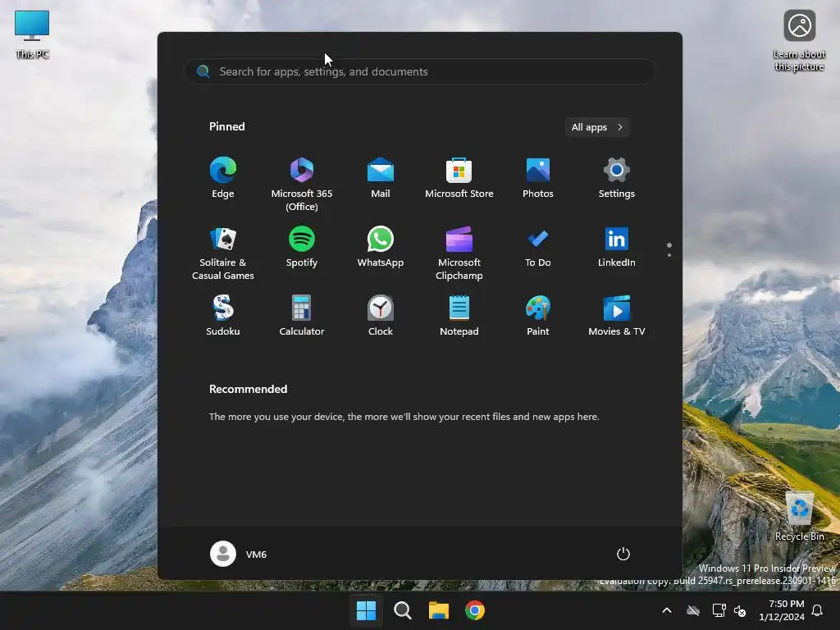Open network status tray icon
This screenshot has height=630, width=840.
pos(719,610)
